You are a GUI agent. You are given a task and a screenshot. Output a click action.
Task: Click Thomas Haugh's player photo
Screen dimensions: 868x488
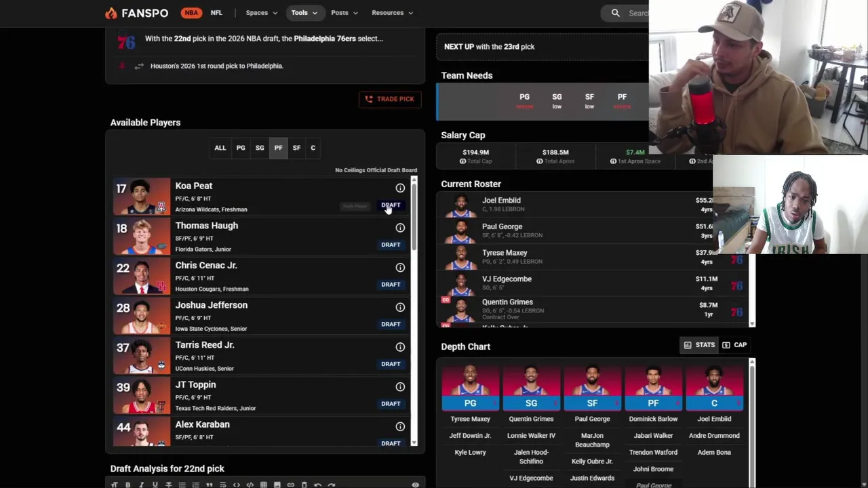click(141, 236)
